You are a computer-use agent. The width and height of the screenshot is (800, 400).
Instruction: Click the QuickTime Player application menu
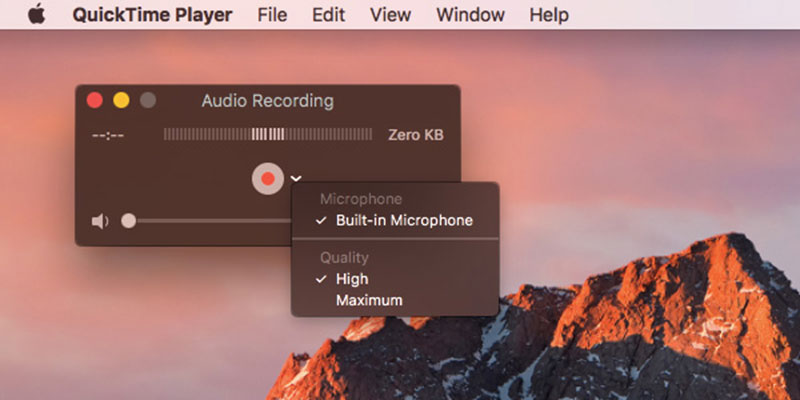click(x=152, y=15)
